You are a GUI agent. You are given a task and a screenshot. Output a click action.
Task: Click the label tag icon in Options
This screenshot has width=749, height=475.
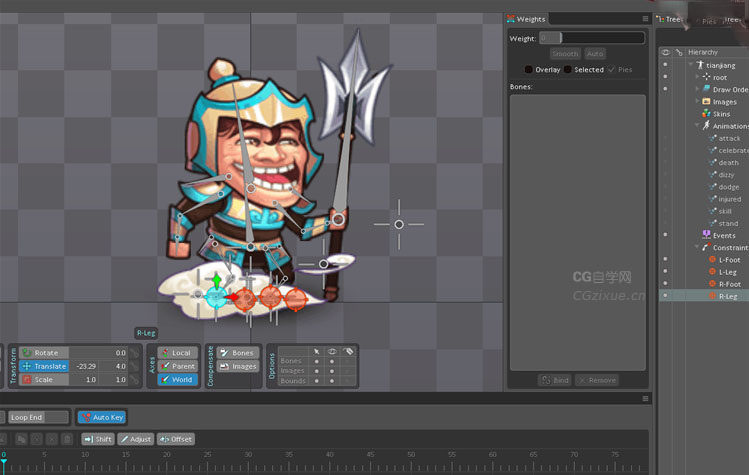[348, 351]
